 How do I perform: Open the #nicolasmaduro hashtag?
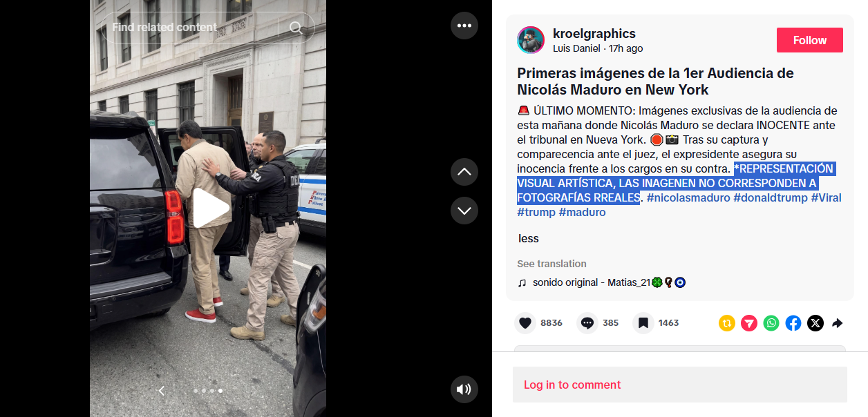688,198
